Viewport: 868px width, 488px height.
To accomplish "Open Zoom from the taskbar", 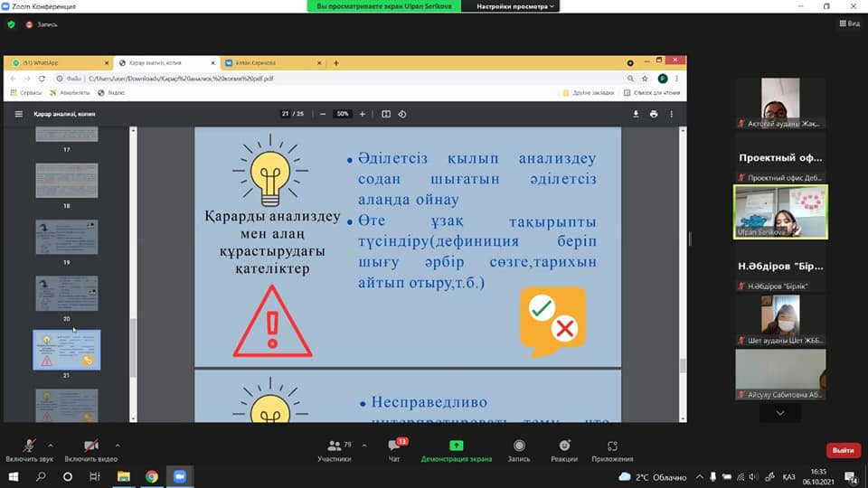I will click(180, 476).
